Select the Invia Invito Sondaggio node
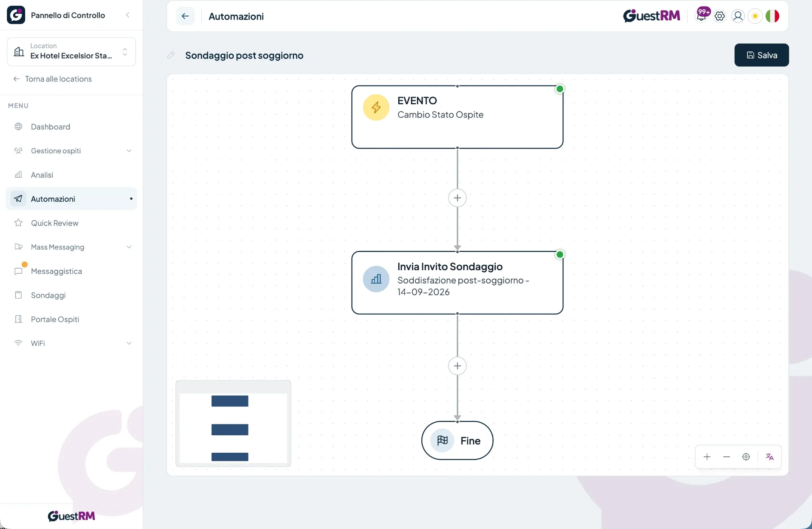This screenshot has width=812, height=529. pos(457,283)
